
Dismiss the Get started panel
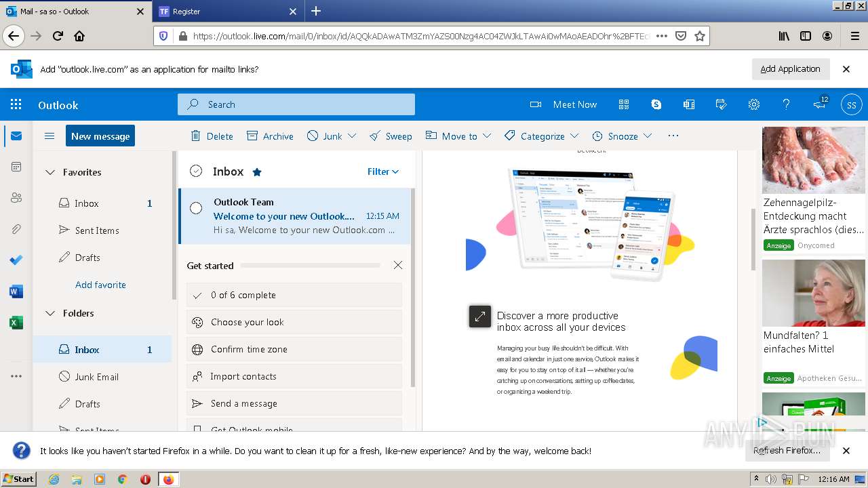tap(398, 265)
